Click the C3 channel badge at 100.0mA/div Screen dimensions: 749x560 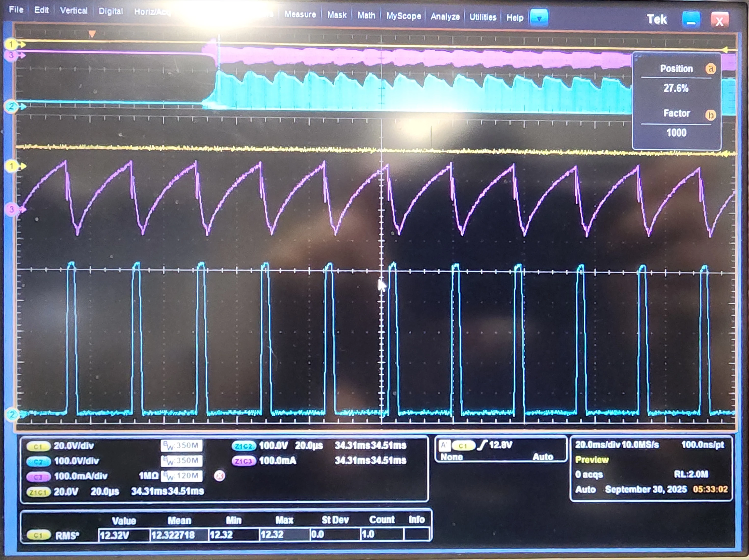[x=38, y=477]
